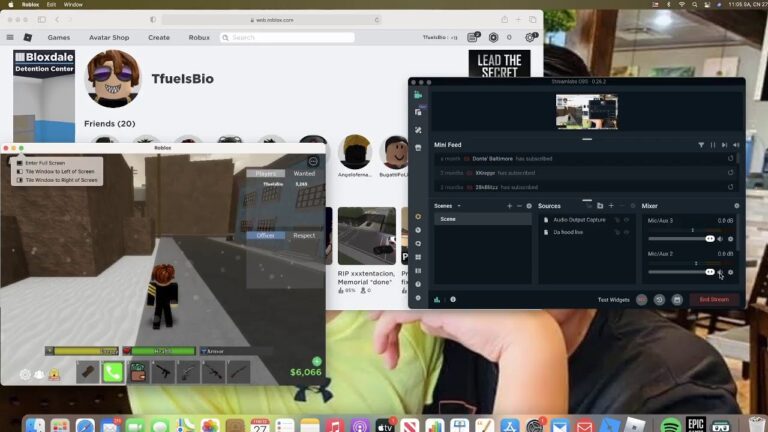Image resolution: width=768 pixels, height=432 pixels.
Task: Open Mic/Aux 2 settings gear
Action: (730, 272)
